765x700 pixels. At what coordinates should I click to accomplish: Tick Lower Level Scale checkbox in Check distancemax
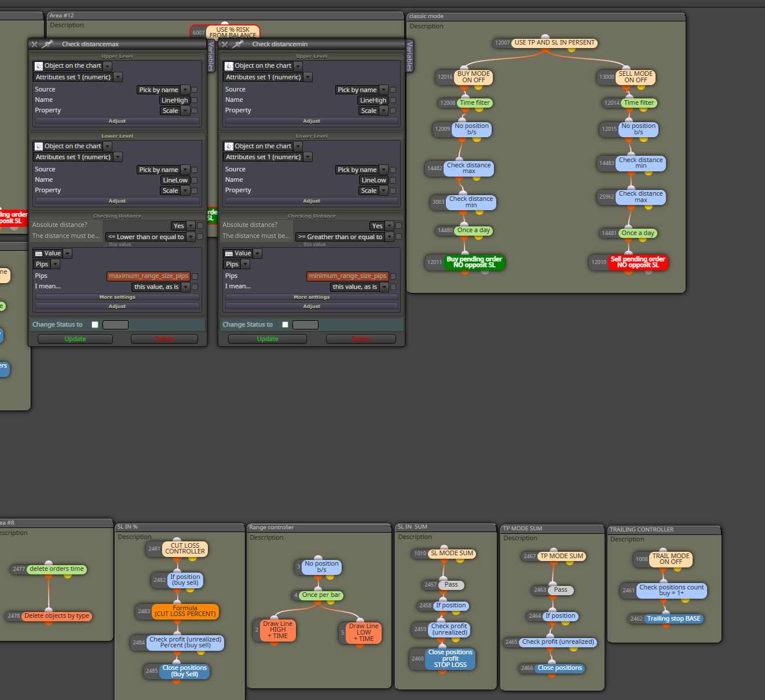click(x=195, y=190)
